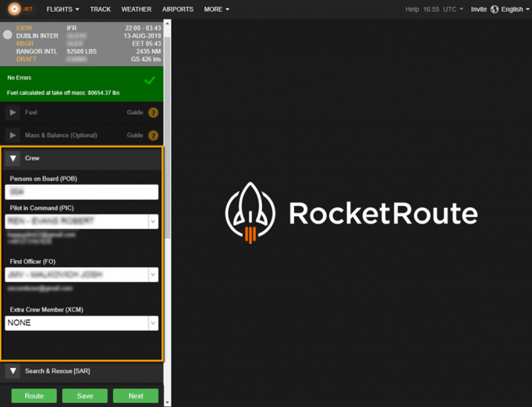Click the globe language icon
The image size is (532, 407).
495,9
